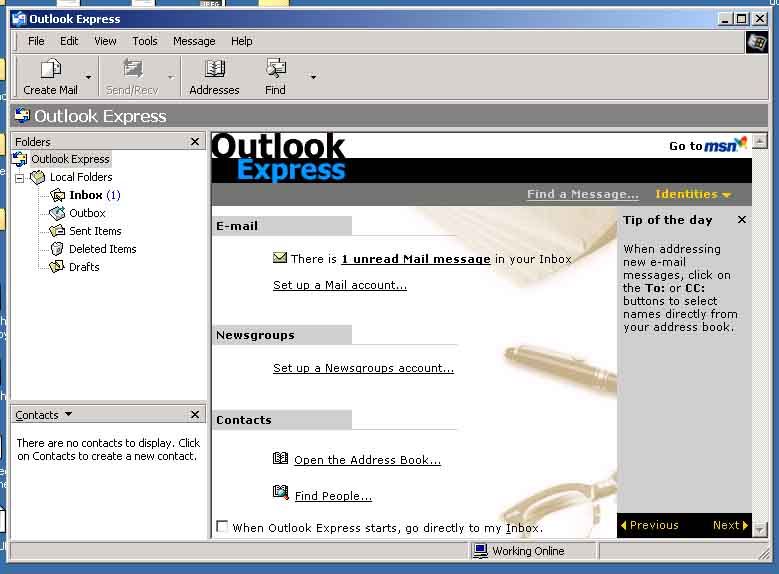
Task: Click the scrollbar down arrow
Action: click(759, 530)
